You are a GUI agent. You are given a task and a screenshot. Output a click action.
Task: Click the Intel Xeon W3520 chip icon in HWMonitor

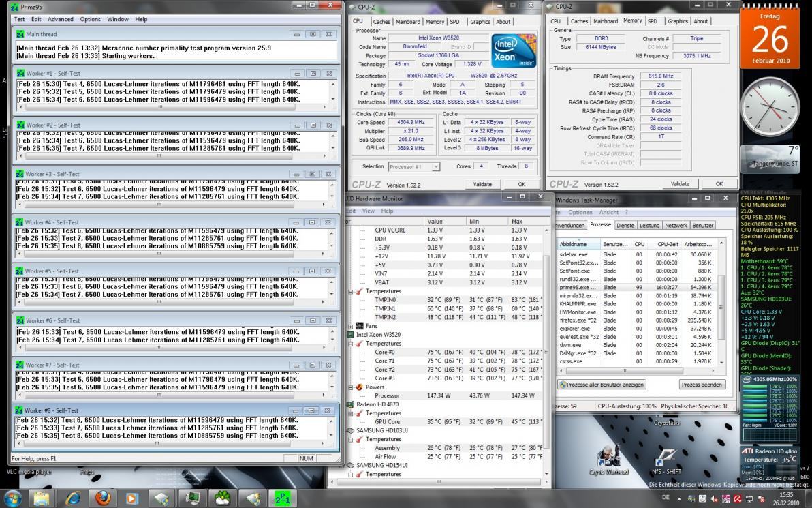351,334
